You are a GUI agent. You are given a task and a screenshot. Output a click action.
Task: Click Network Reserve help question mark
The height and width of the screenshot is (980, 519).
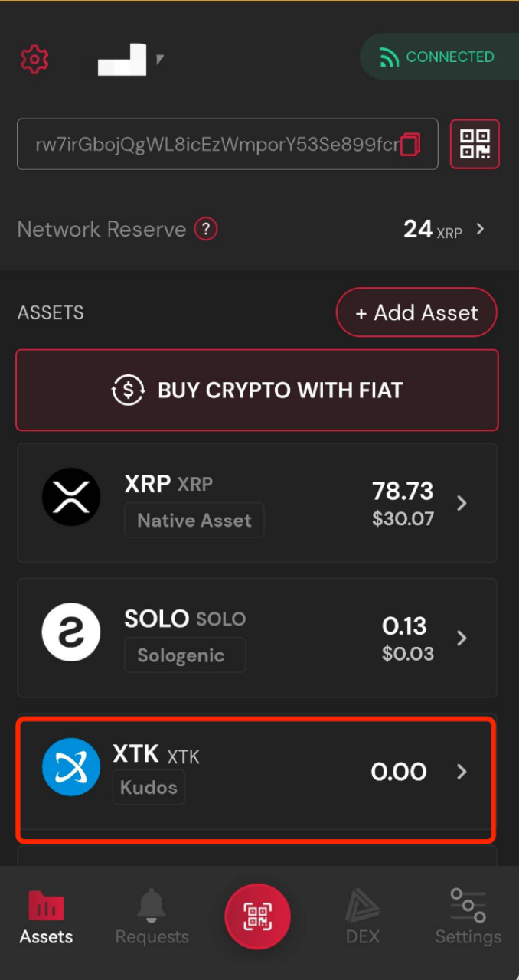[x=206, y=229]
